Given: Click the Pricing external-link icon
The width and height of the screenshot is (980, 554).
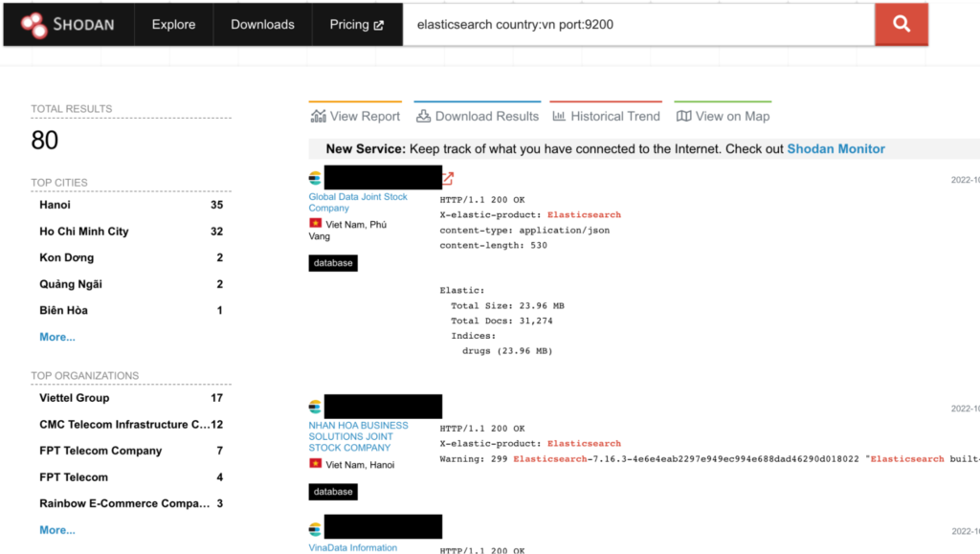Looking at the screenshot, I should tap(379, 25).
